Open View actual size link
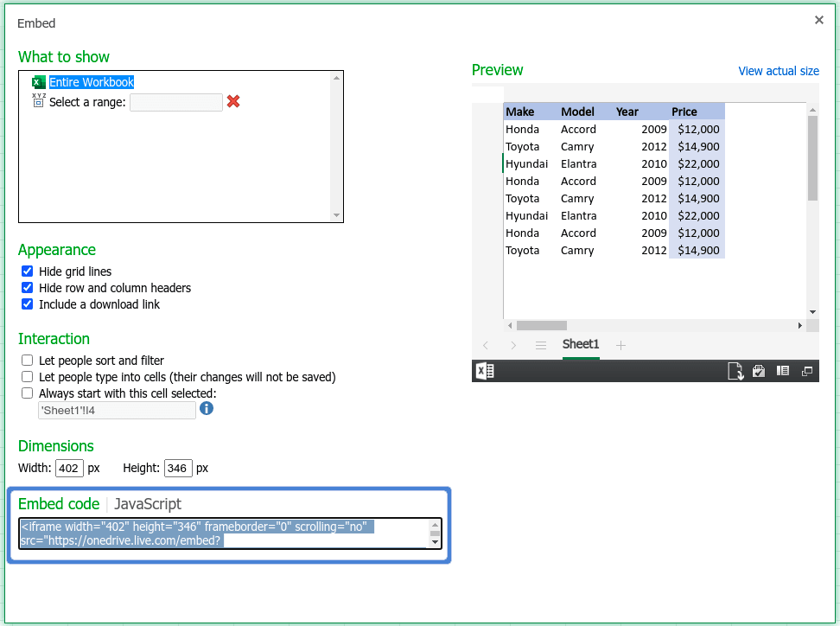This screenshot has width=840, height=626. (778, 71)
